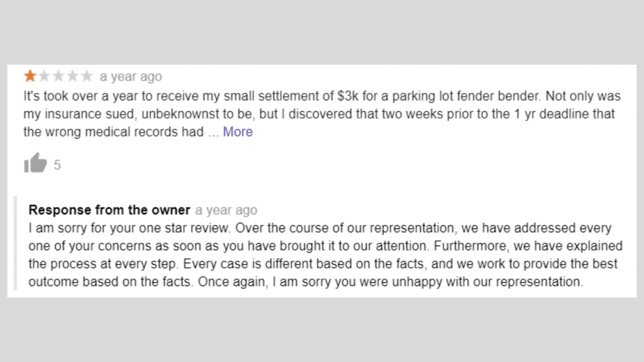Click the second gray rating star

(44, 77)
